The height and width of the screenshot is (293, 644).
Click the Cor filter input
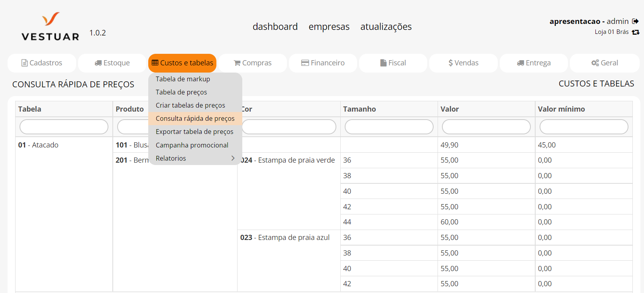[x=289, y=127]
